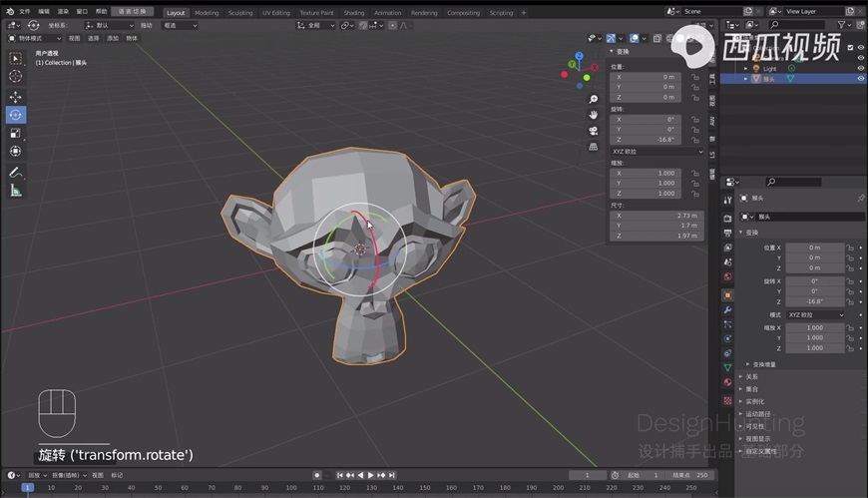This screenshot has height=498, width=868.
Task: Open the Physics properties tab
Action: tap(727, 338)
